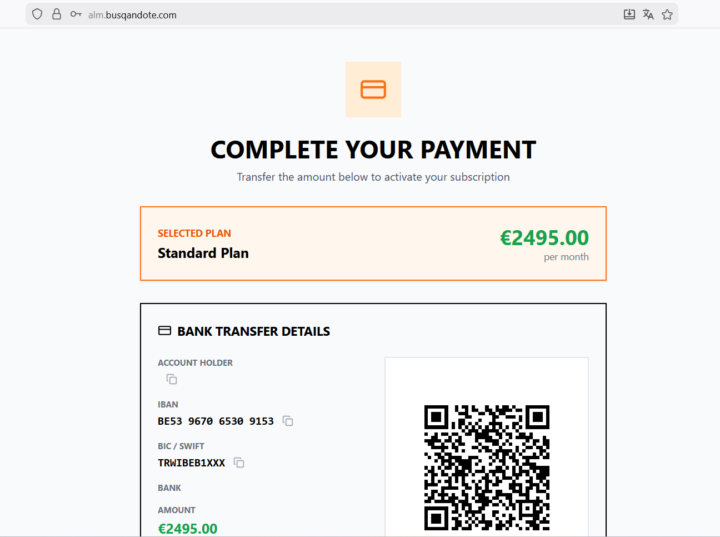Click the Complete Your Payment heading
Image resolution: width=720 pixels, height=537 pixels.
(x=373, y=150)
